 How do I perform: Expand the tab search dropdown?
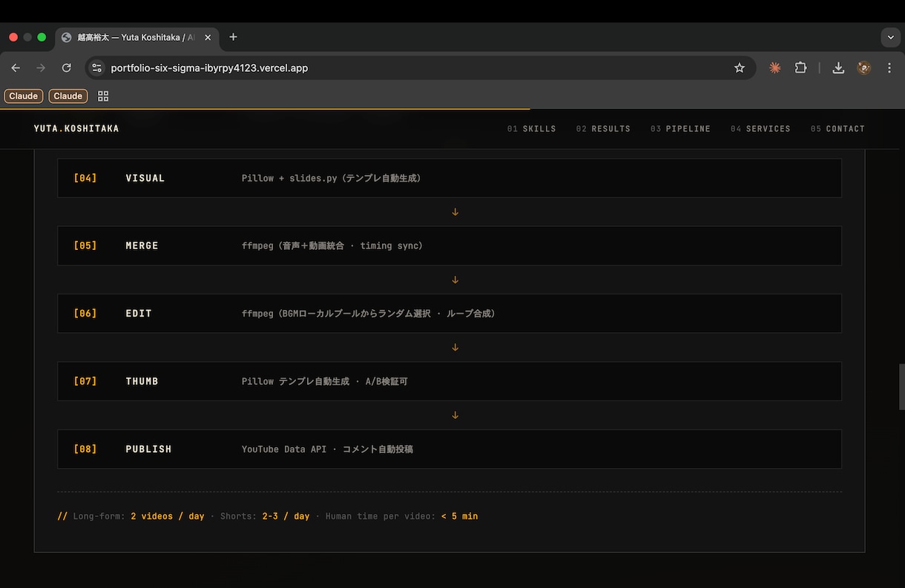click(x=890, y=37)
